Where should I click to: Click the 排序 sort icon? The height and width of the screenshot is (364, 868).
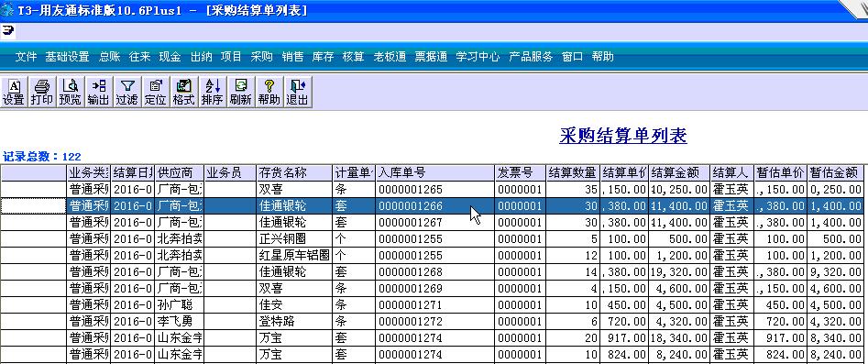pyautogui.click(x=213, y=92)
